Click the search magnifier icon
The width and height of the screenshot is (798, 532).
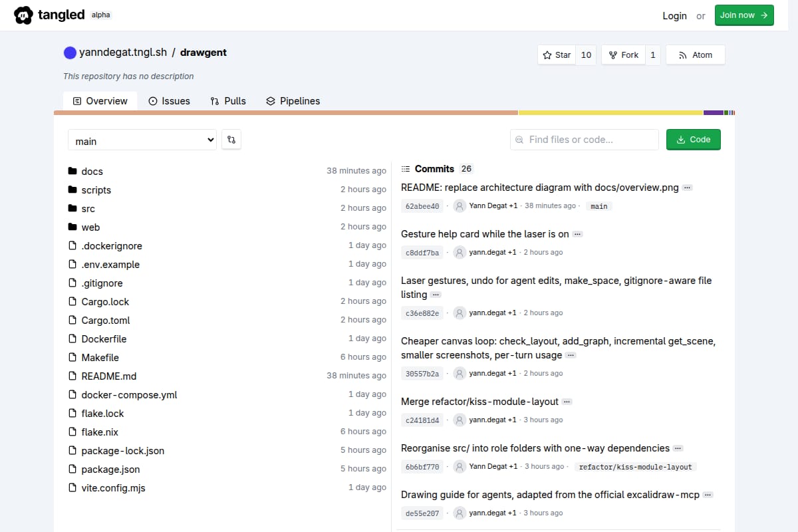pyautogui.click(x=519, y=140)
